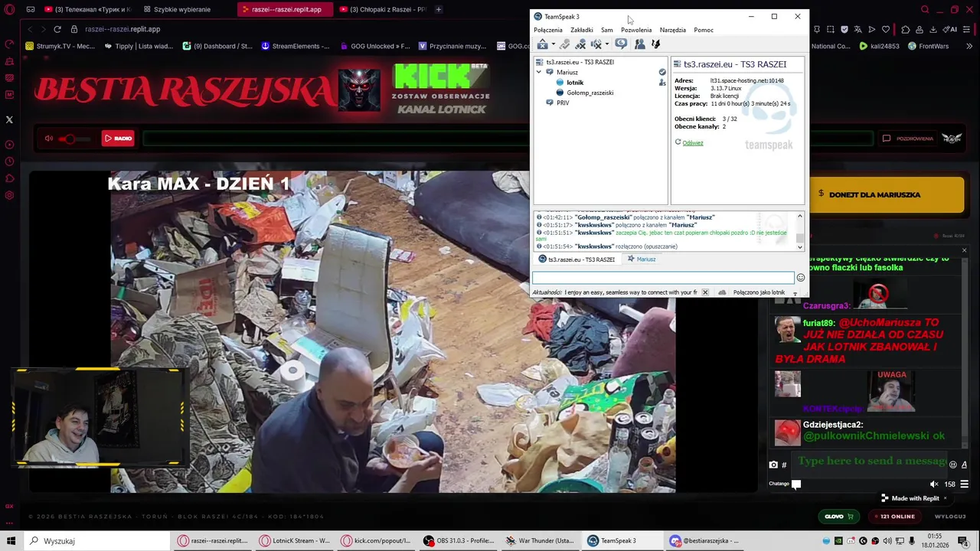Open OBS 31.0.3 from the taskbar
This screenshot has width=980, height=551.
459,541
